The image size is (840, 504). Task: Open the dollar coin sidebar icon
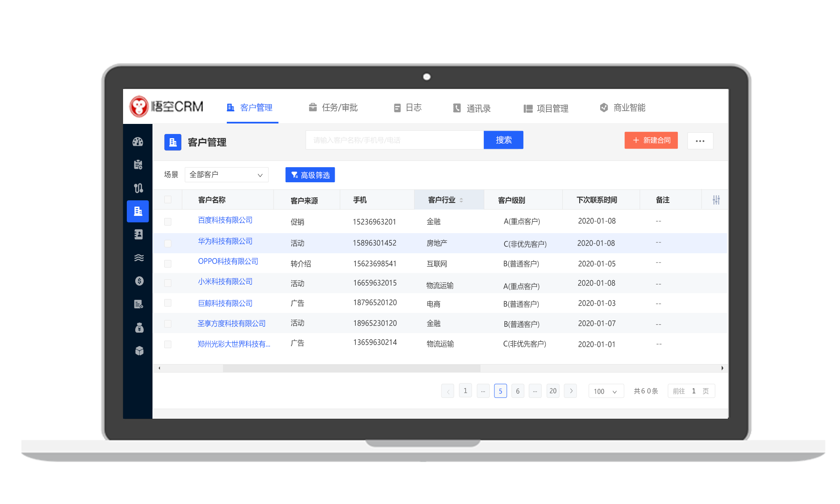point(139,281)
